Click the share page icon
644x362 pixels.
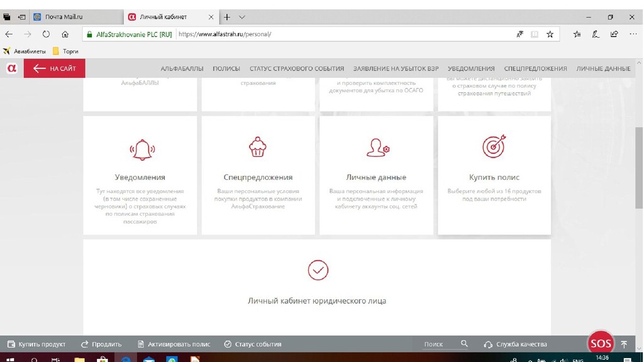click(x=614, y=35)
